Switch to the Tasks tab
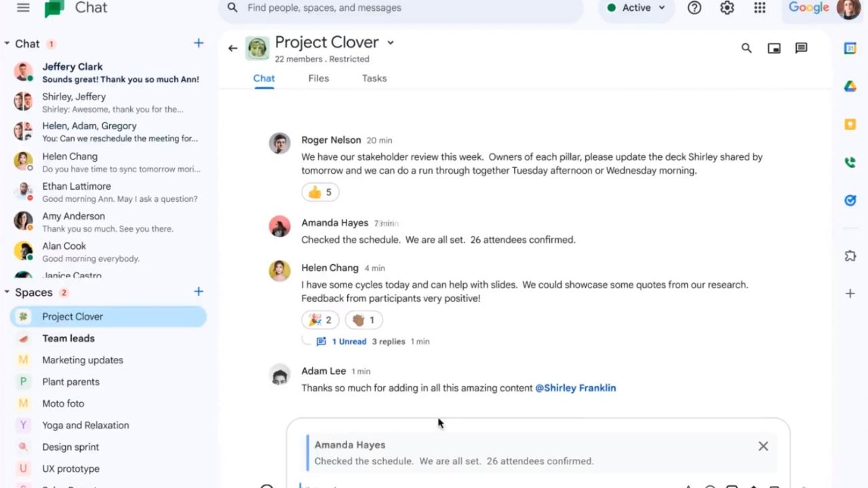This screenshot has width=868, height=488. (374, 79)
